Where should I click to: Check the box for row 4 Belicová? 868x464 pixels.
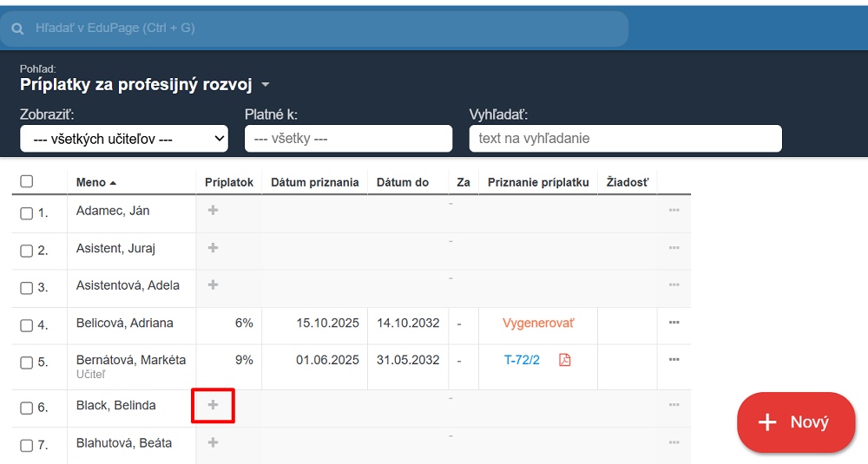point(27,326)
